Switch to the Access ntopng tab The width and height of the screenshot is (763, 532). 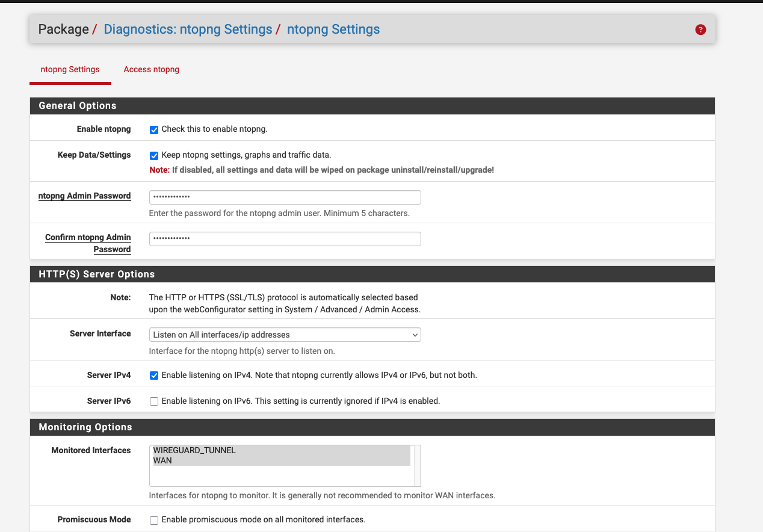(152, 69)
